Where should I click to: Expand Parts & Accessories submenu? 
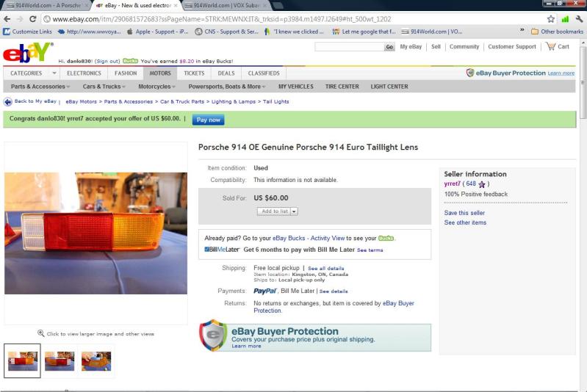(x=40, y=87)
